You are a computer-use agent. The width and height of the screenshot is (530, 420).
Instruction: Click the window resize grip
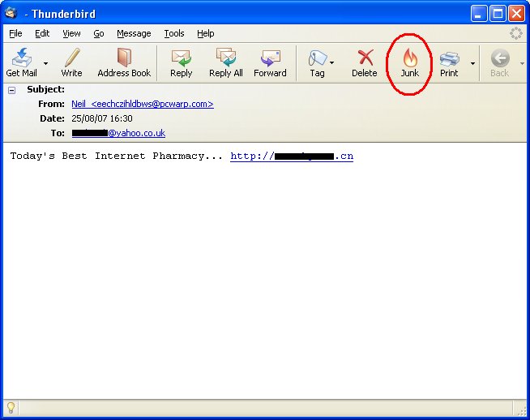point(522,410)
